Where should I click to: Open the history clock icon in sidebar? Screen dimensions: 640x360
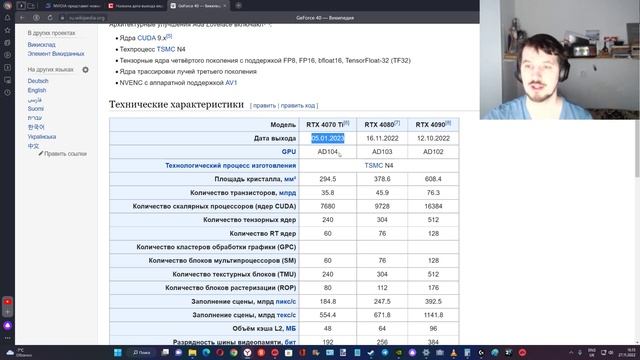click(7, 93)
